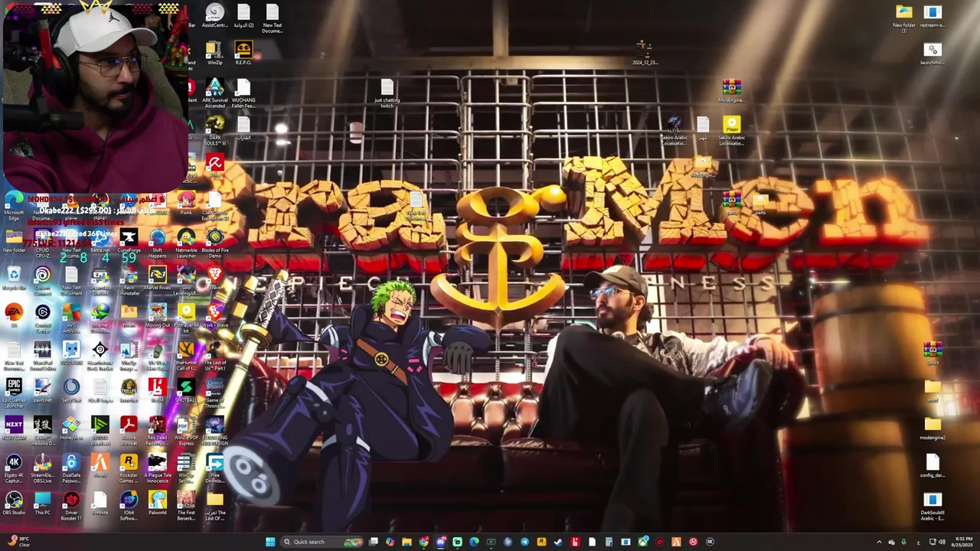Select the Red Dead Redemption shortcut
Image resolution: width=980 pixels, height=551 pixels.
pos(158,429)
